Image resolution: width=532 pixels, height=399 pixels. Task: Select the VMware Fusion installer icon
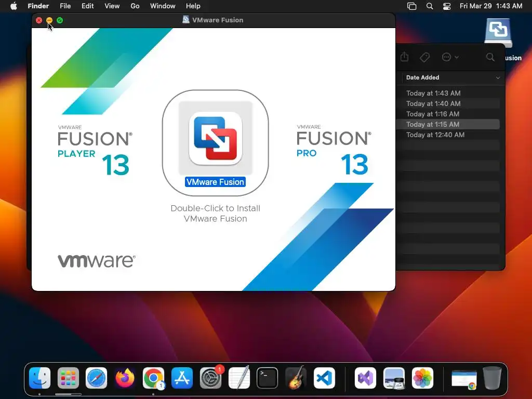(216, 138)
